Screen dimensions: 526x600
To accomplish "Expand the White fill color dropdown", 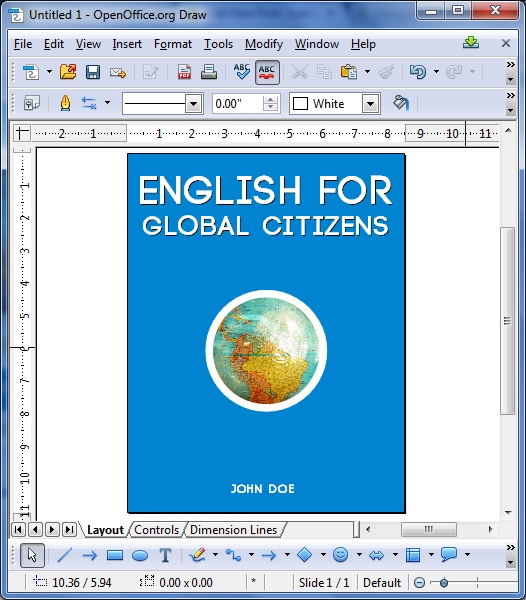I will [370, 104].
